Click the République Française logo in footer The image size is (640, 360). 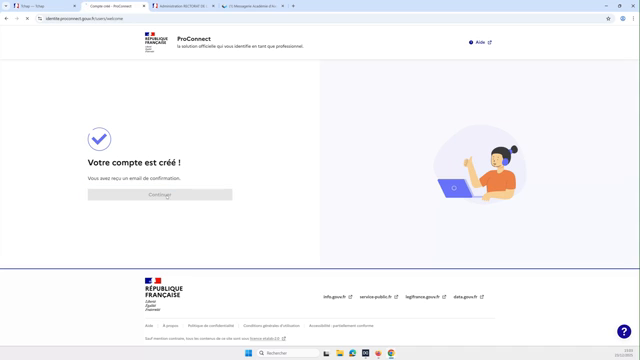164,295
